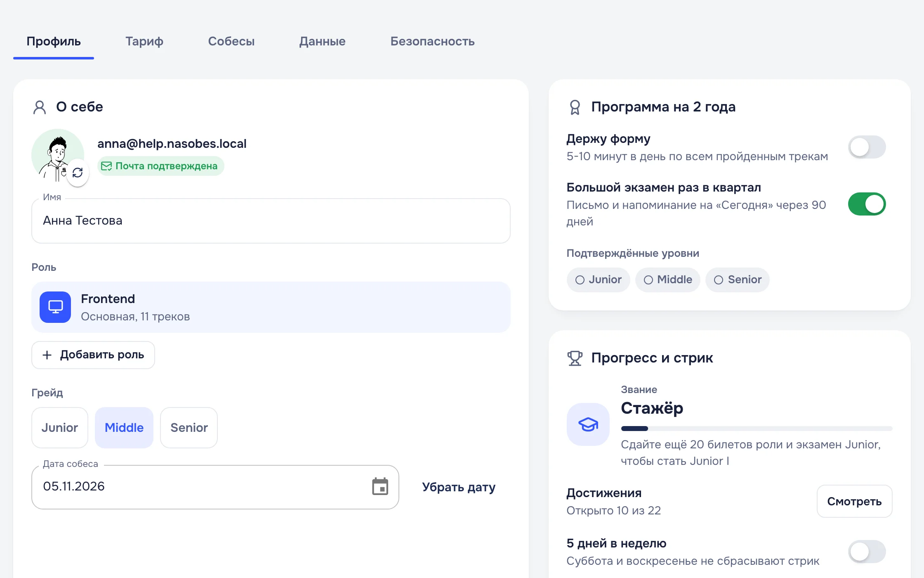Click the avatar refresh icon
Viewport: 924px width, 578px height.
[78, 173]
